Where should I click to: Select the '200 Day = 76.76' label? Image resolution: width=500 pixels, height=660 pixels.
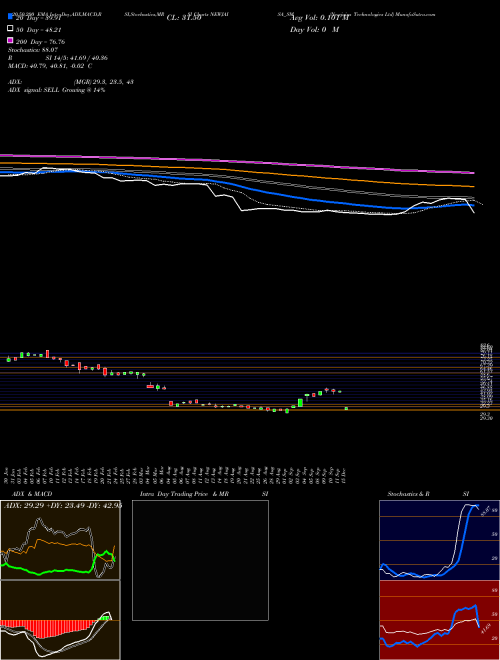point(40,42)
